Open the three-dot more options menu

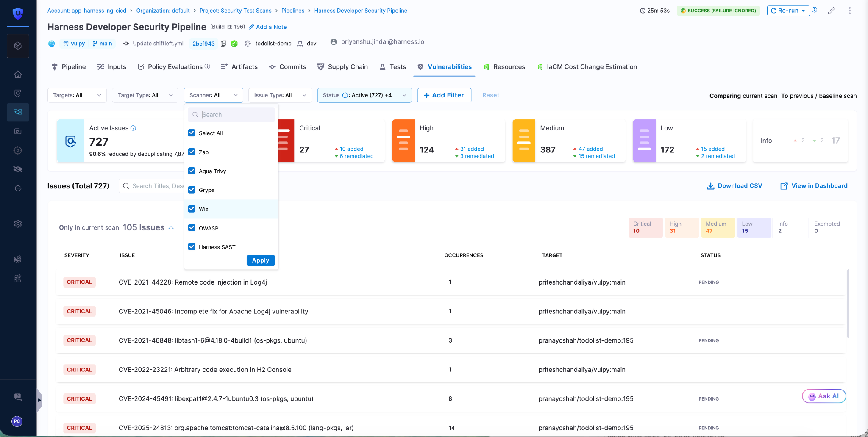pyautogui.click(x=850, y=11)
